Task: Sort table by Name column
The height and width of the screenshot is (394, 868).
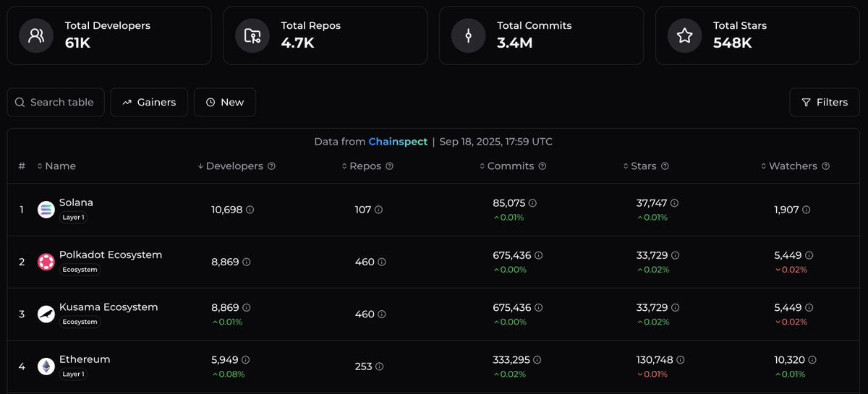Action: pos(56,166)
